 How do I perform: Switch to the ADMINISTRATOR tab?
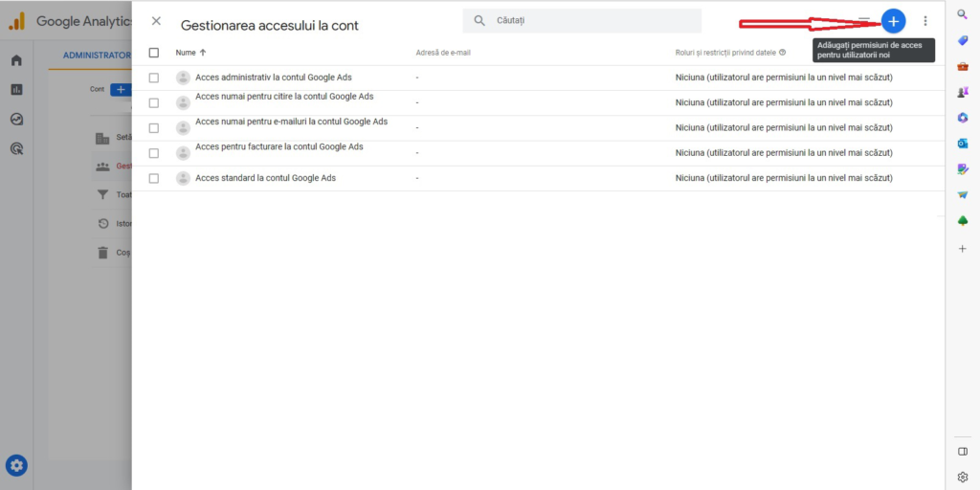tap(97, 55)
